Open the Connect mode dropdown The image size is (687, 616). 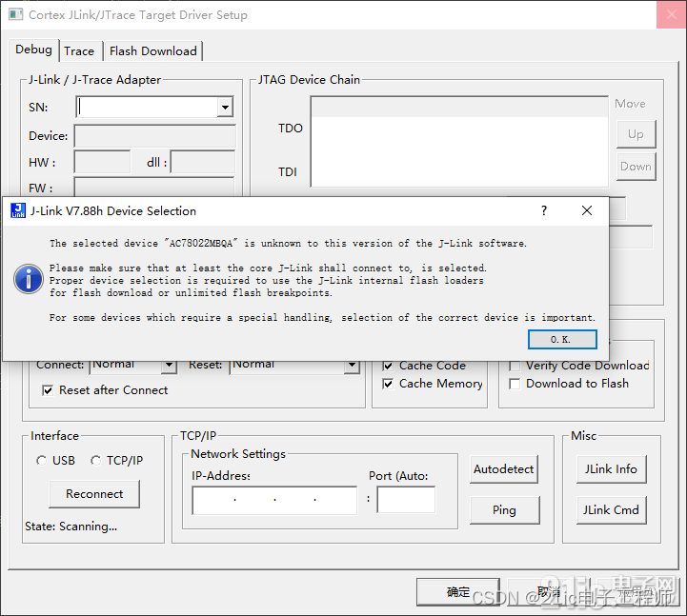pyautogui.click(x=169, y=366)
